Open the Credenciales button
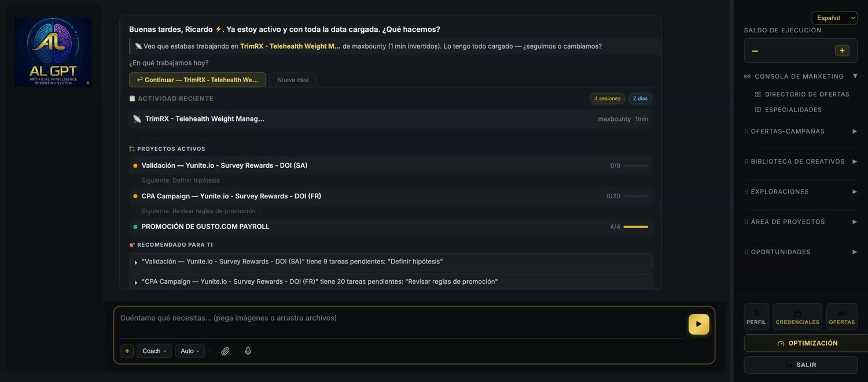The width and height of the screenshot is (868, 382). [797, 317]
